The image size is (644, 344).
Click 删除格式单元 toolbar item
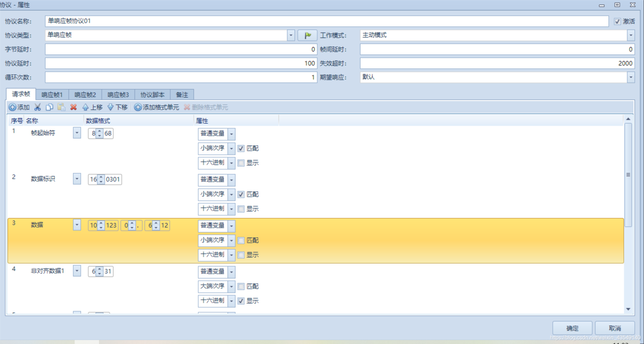click(206, 107)
